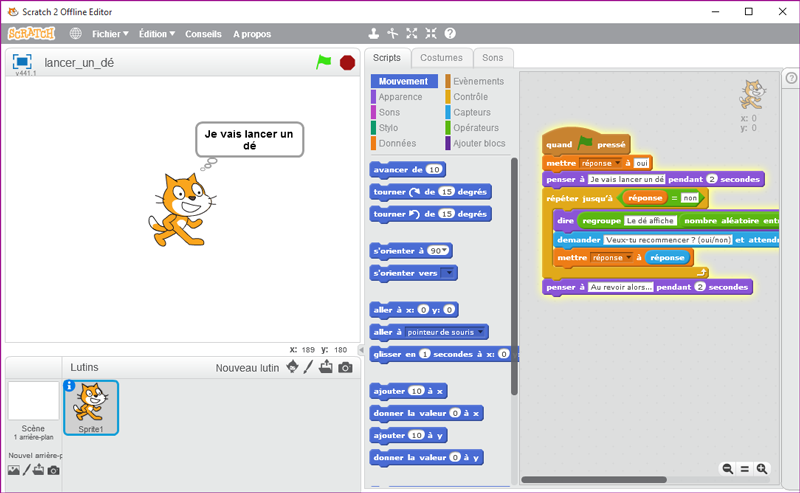Click the block help question mark tool
The image size is (800, 493).
tap(450, 34)
